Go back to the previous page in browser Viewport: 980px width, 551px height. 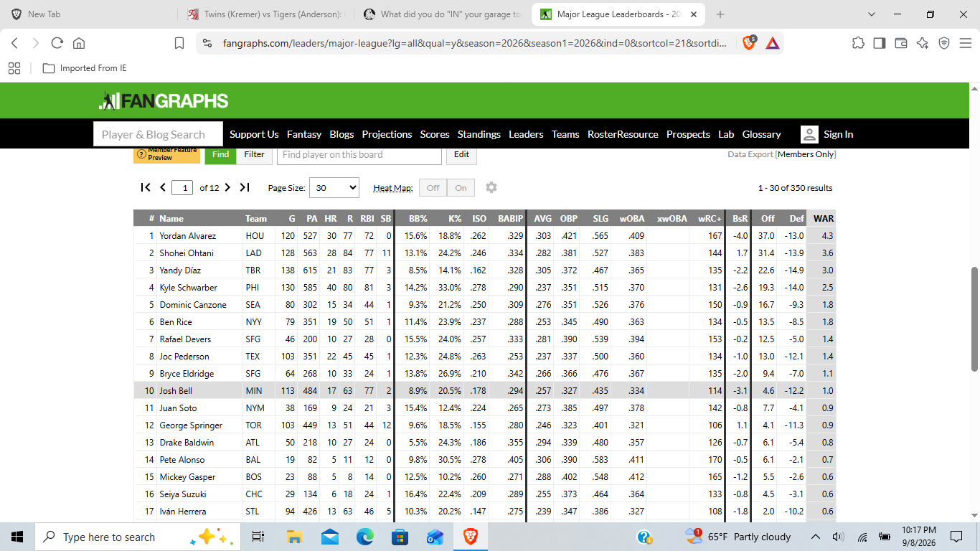click(x=14, y=43)
